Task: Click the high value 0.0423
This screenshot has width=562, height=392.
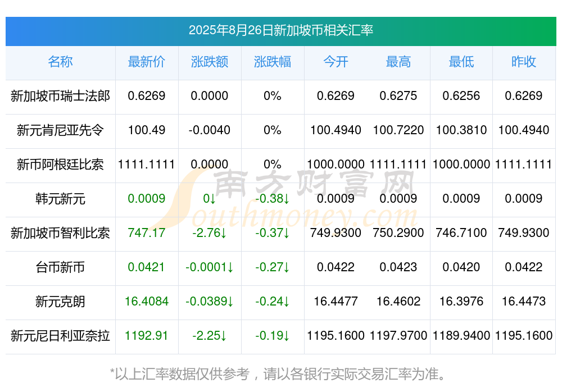Action: click(x=398, y=267)
